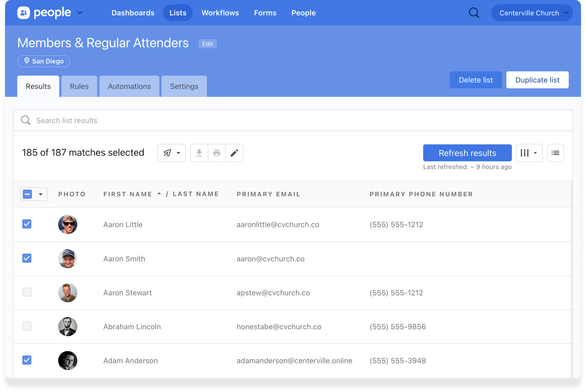Image resolution: width=586 pixels, height=392 pixels.
Task: Uncheck the Aaron Little checkbox
Action: click(x=27, y=224)
